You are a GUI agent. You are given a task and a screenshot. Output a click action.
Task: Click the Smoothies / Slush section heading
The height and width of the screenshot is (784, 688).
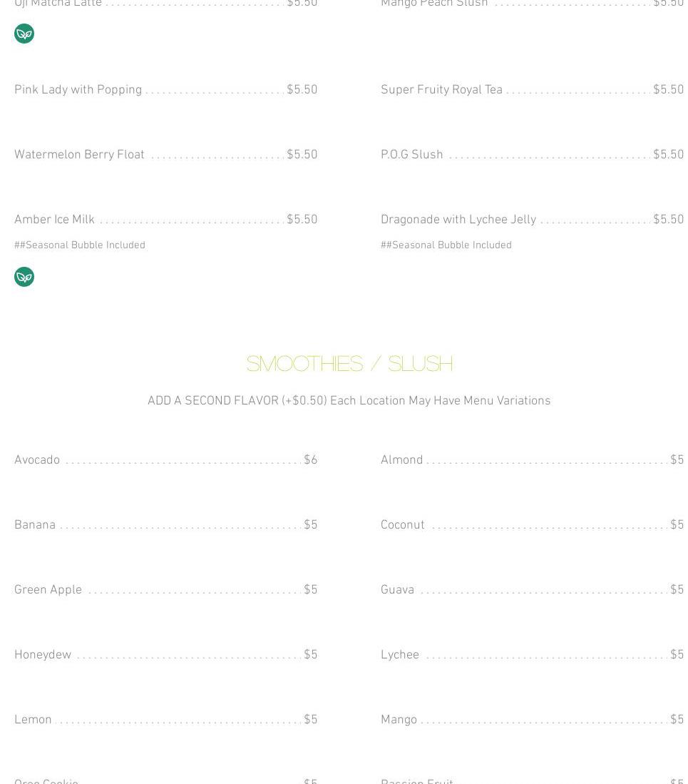click(349, 364)
